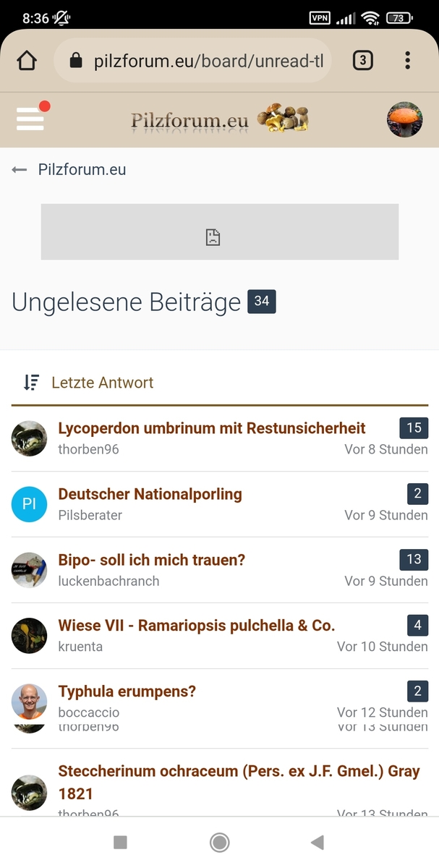The width and height of the screenshot is (439, 868).
Task: Tap Pilsberater's blue PI avatar
Action: tap(29, 504)
